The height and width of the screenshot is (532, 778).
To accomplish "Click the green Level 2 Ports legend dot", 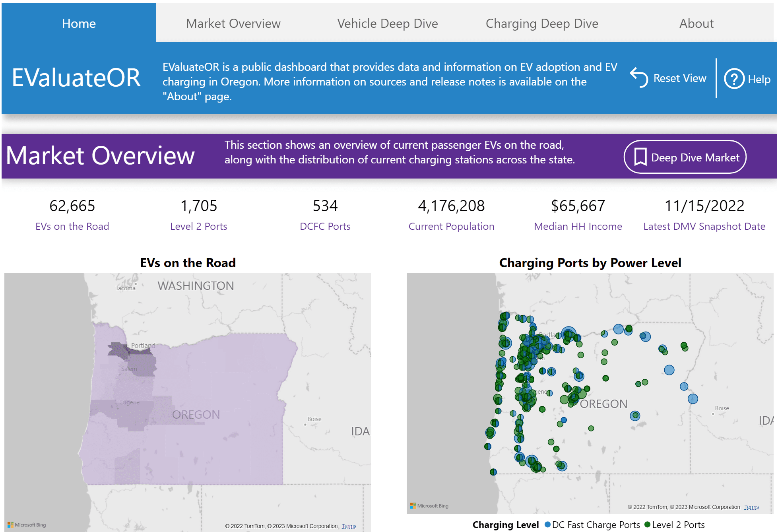I will pyautogui.click(x=647, y=524).
